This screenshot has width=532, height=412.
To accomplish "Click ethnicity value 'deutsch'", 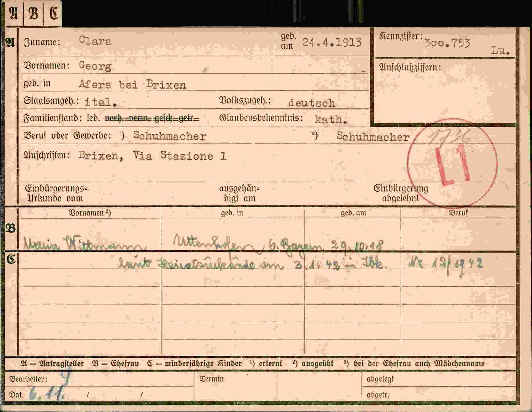I will (312, 103).
